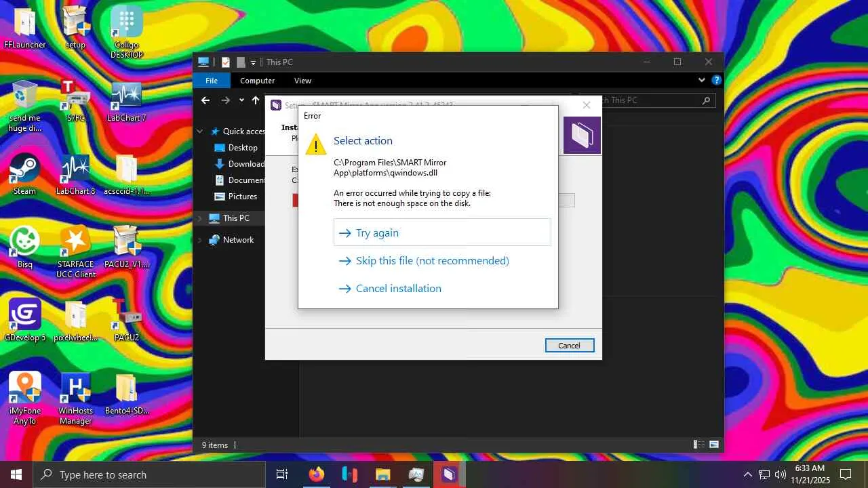Open the network icon in system tray

[x=764, y=474]
